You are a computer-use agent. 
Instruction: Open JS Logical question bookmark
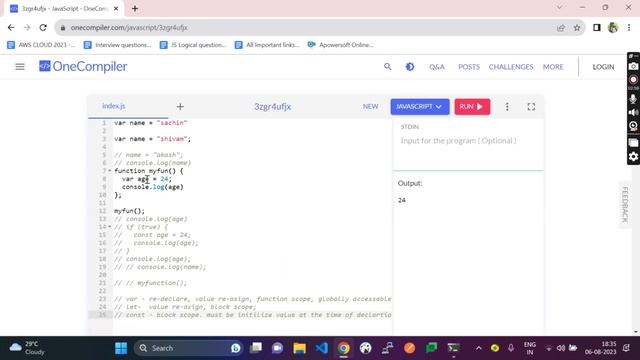pyautogui.click(x=193, y=45)
